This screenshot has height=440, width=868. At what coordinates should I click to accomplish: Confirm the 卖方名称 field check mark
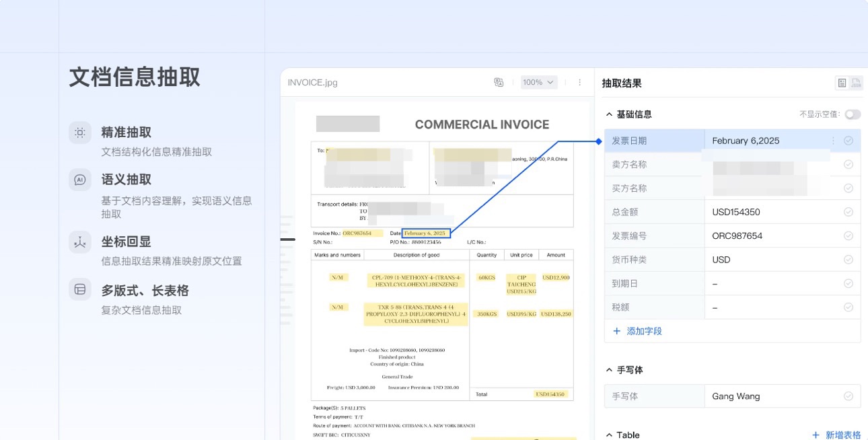[x=848, y=164]
